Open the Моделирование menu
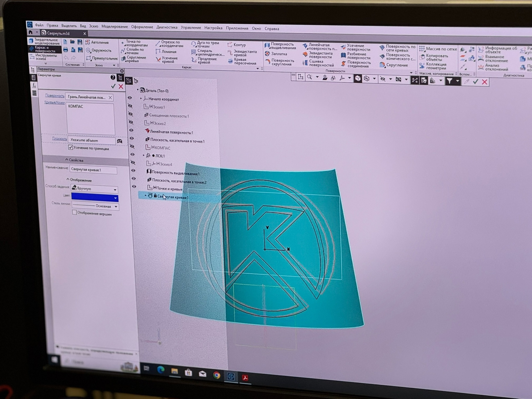 [115, 26]
